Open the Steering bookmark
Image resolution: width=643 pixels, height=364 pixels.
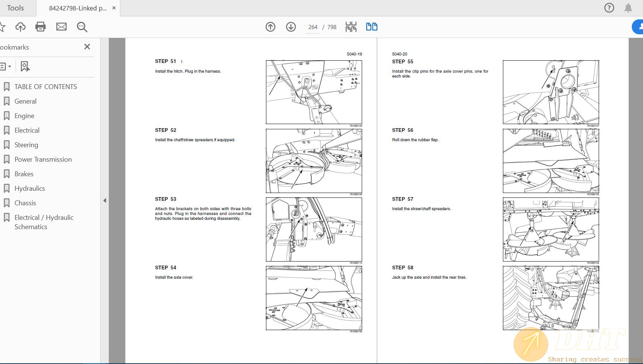(x=26, y=145)
